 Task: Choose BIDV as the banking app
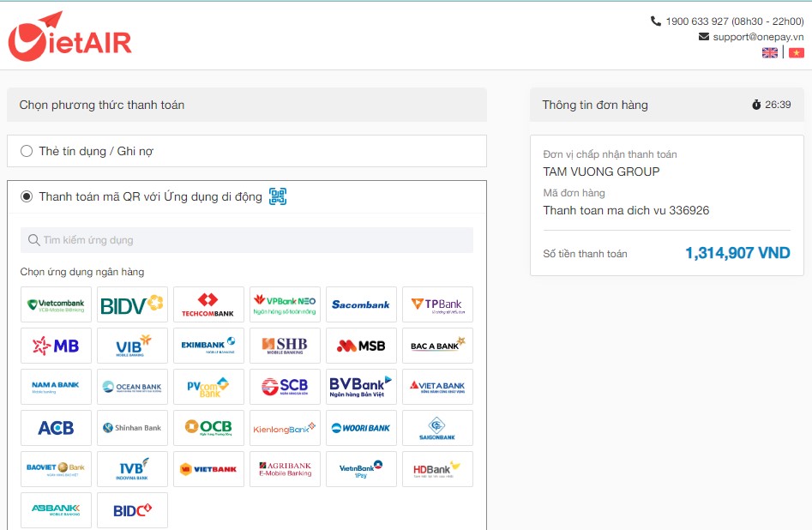click(x=132, y=304)
